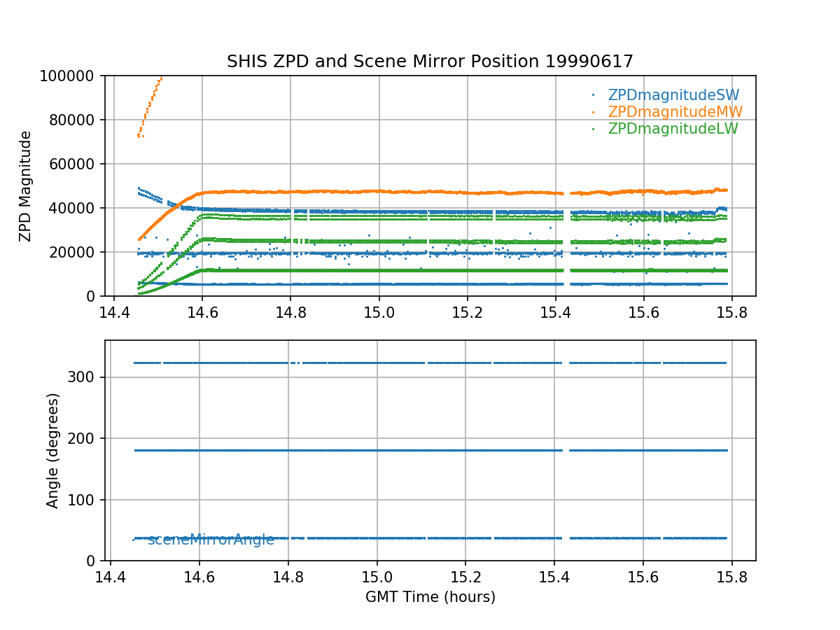The height and width of the screenshot is (630, 840).
Task: Click the 40000 y-axis tick label
Action: [x=76, y=208]
